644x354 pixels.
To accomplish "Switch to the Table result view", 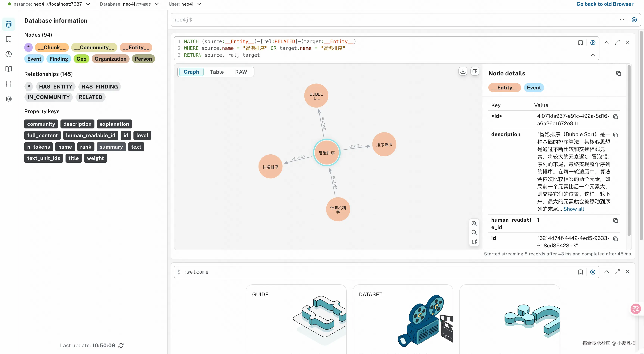I will tap(217, 72).
